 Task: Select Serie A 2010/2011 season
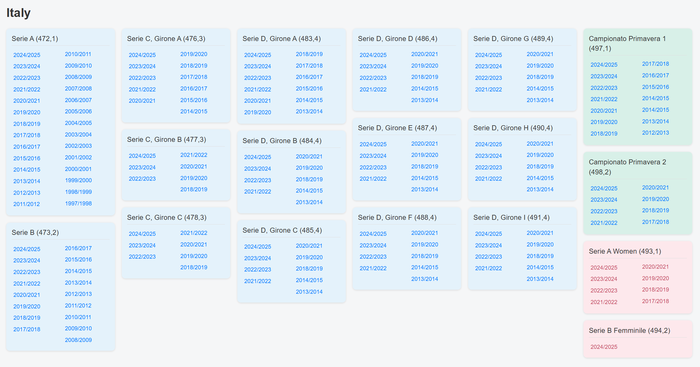[78, 54]
